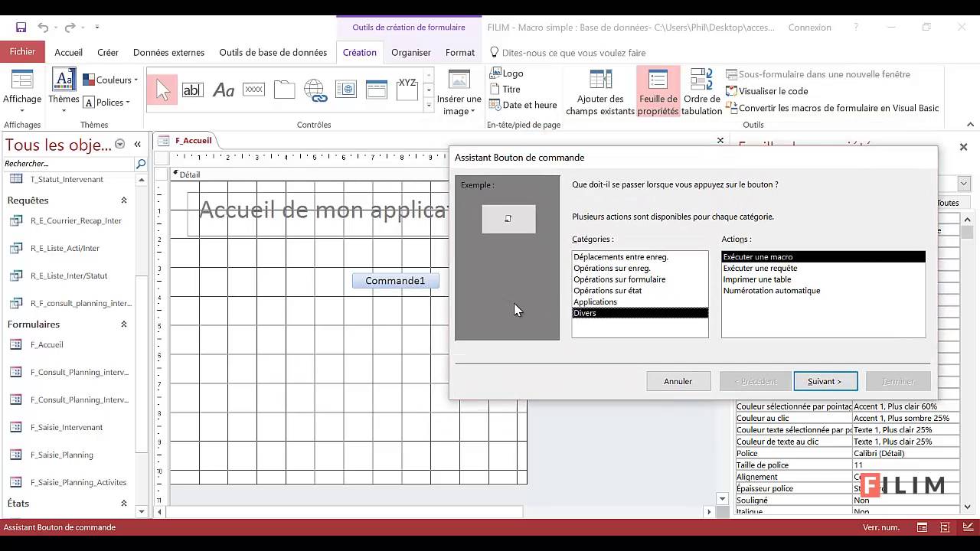This screenshot has height=551, width=980.
Task: Open the Affichage view button
Action: coord(22,92)
